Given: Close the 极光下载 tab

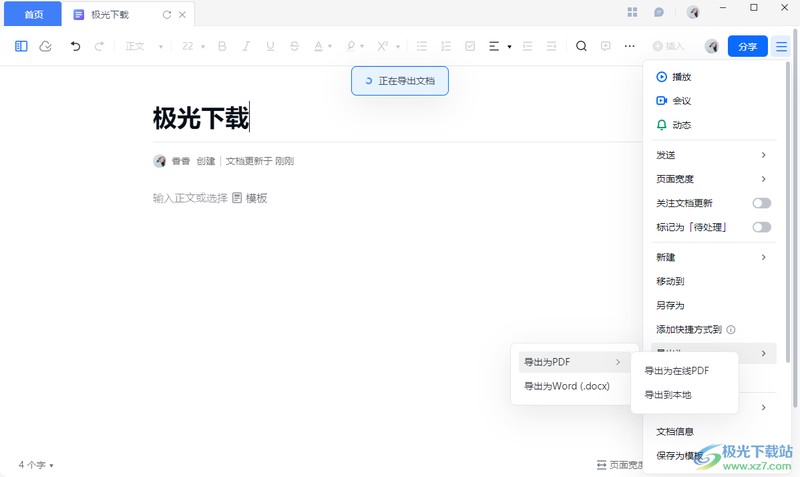Looking at the screenshot, I should point(182,15).
